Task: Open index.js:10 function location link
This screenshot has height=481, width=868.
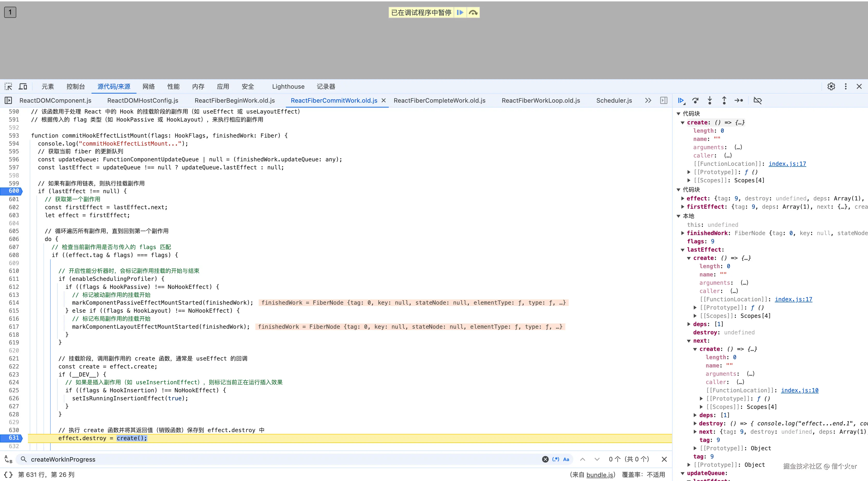Action: pos(800,390)
